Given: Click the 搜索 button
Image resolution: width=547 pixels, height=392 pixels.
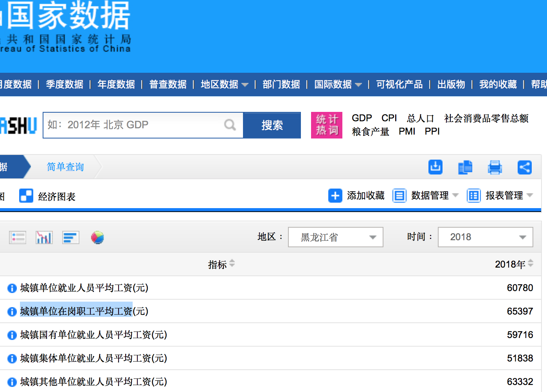Looking at the screenshot, I should tap(272, 125).
